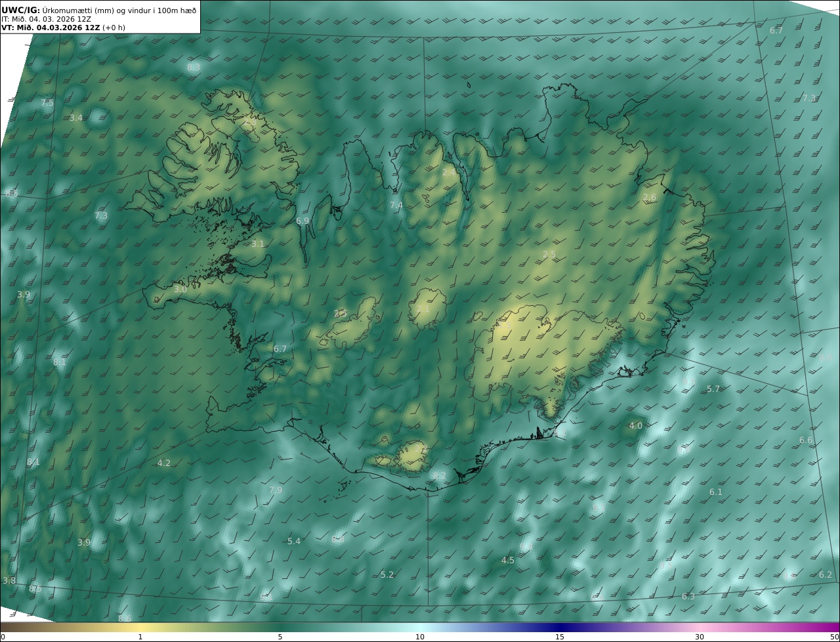Click the 4.2 value label
Viewport: 840px width, 642px height.
164,463
